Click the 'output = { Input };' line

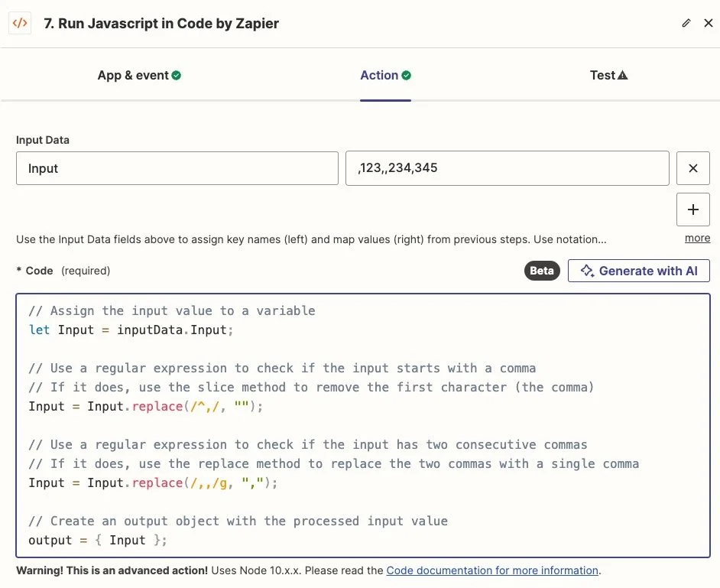click(x=97, y=541)
